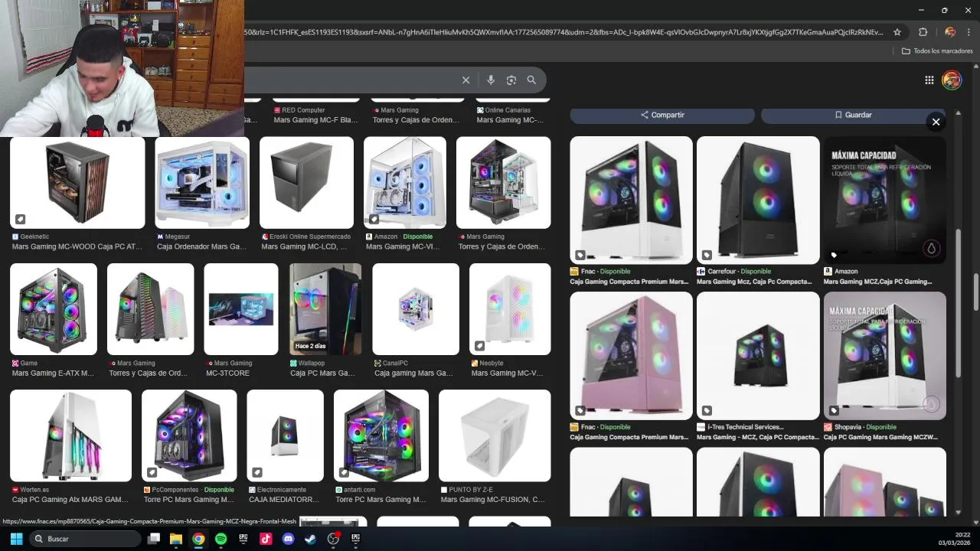Click the browser page's main vertical scrollbar
The image size is (980, 551).
975,291
